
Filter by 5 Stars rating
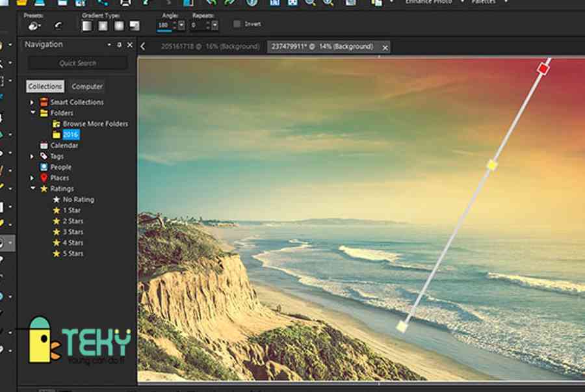tap(73, 254)
